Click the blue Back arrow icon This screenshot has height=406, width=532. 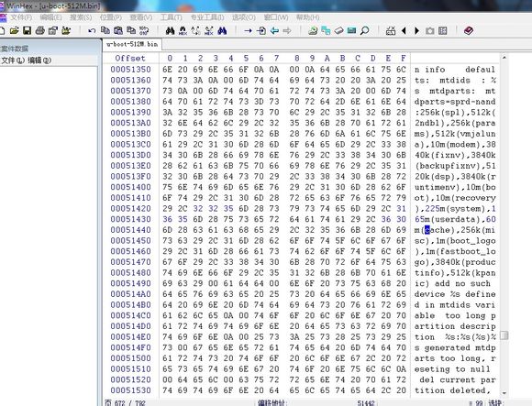point(274,31)
